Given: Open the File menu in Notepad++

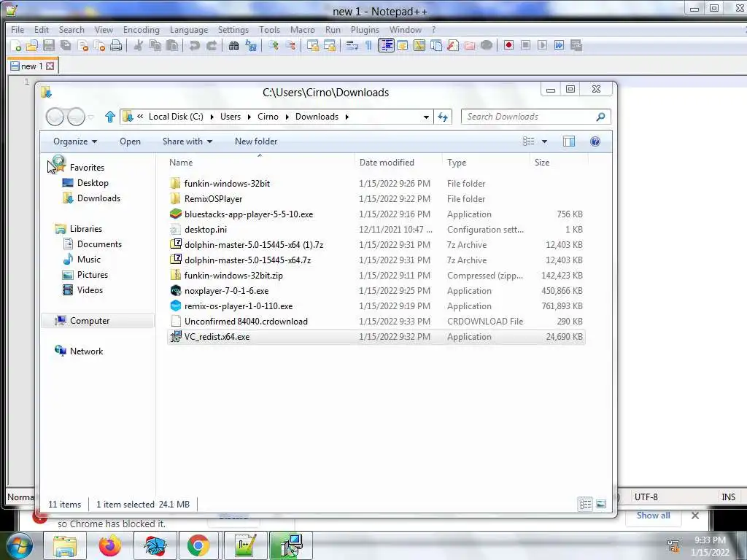Looking at the screenshot, I should pos(18,29).
